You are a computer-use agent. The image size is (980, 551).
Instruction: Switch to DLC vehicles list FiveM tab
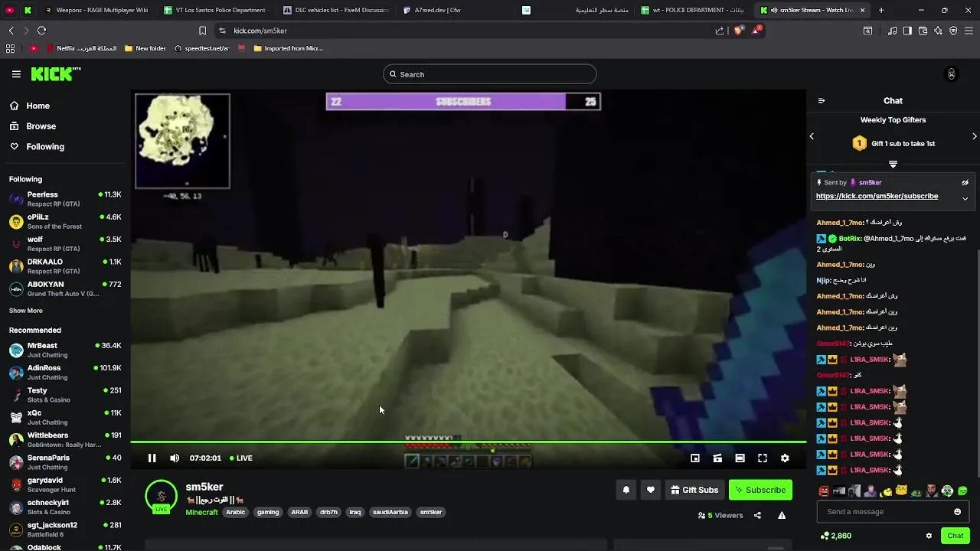[x=335, y=10]
